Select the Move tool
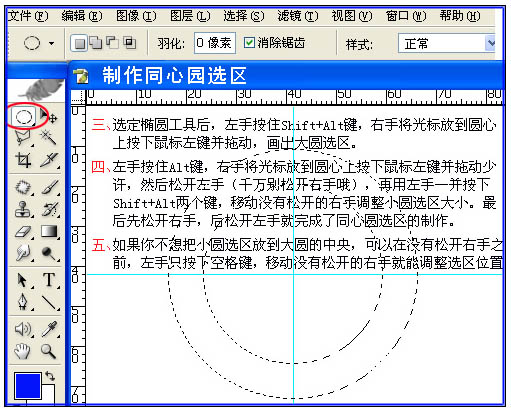Viewport: 511px width, 411px height. pos(49,116)
